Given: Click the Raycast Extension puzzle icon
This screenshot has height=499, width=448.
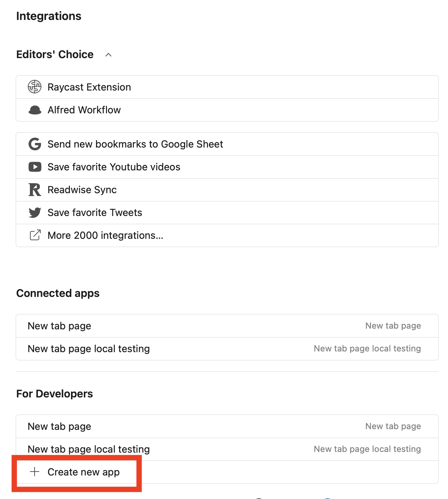Looking at the screenshot, I should click(35, 87).
